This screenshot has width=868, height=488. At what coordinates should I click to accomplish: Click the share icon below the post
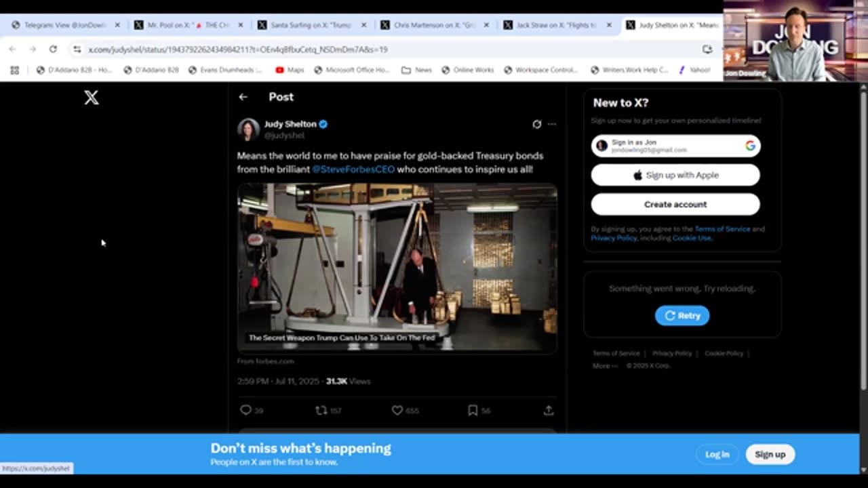click(x=549, y=410)
